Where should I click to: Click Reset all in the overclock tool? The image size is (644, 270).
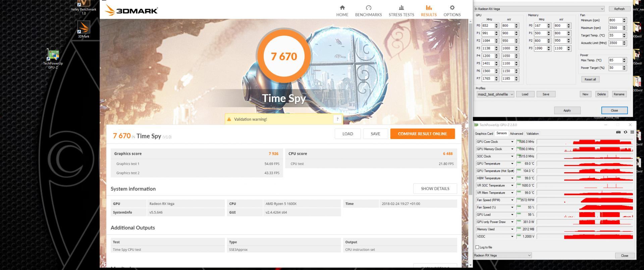590,79
